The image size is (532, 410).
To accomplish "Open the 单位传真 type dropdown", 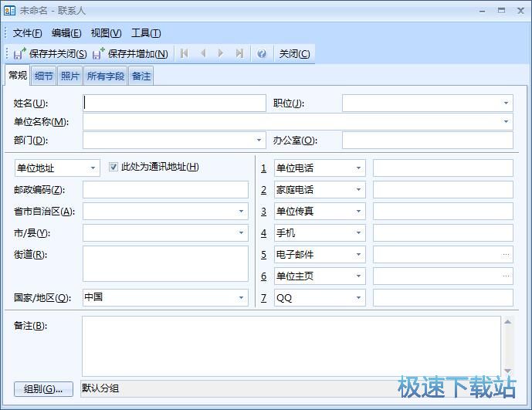I will click(358, 211).
